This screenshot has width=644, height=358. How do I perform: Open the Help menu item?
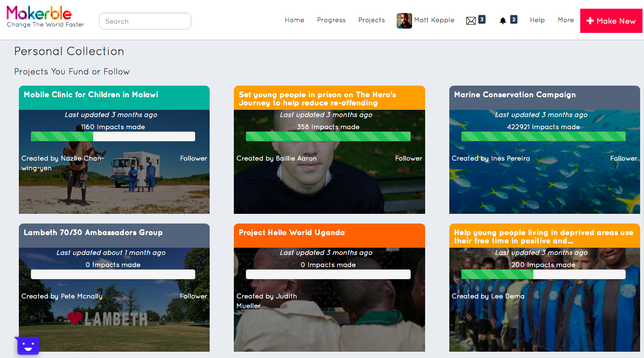click(537, 20)
